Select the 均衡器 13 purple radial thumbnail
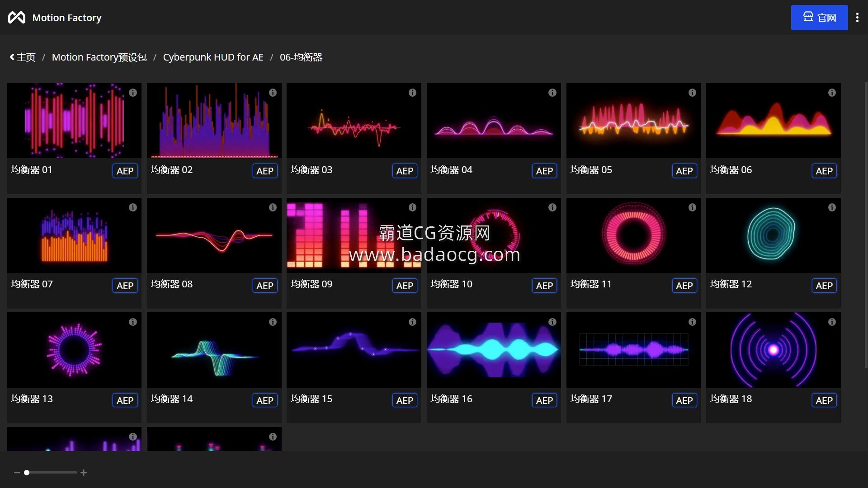The image size is (868, 488). pyautogui.click(x=74, y=350)
